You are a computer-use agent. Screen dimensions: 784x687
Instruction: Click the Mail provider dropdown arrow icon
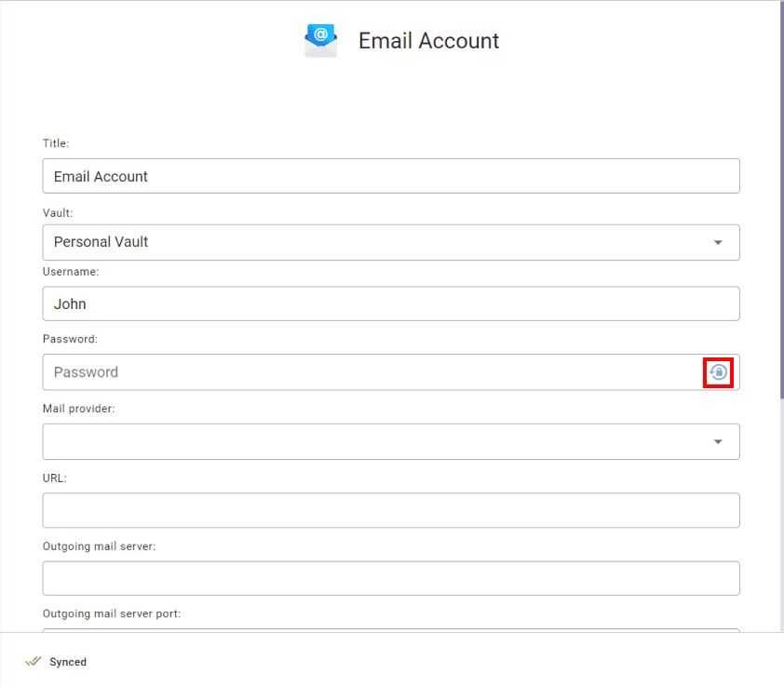[718, 440]
